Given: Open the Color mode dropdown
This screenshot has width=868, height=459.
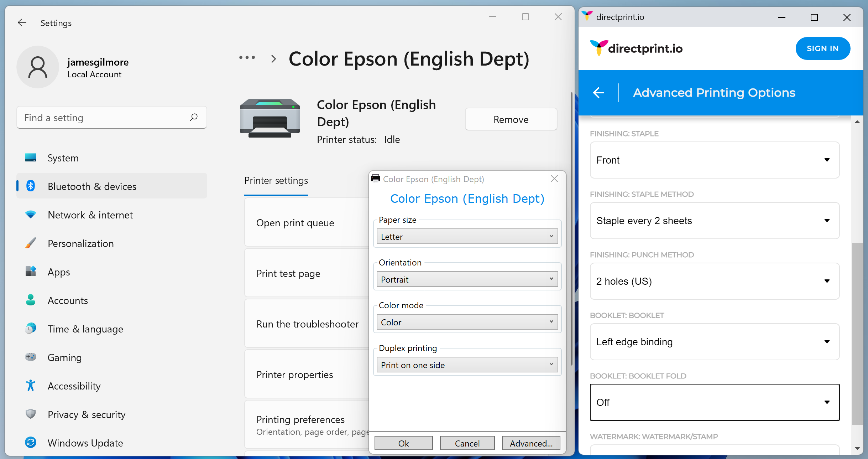Looking at the screenshot, I should pyautogui.click(x=467, y=322).
